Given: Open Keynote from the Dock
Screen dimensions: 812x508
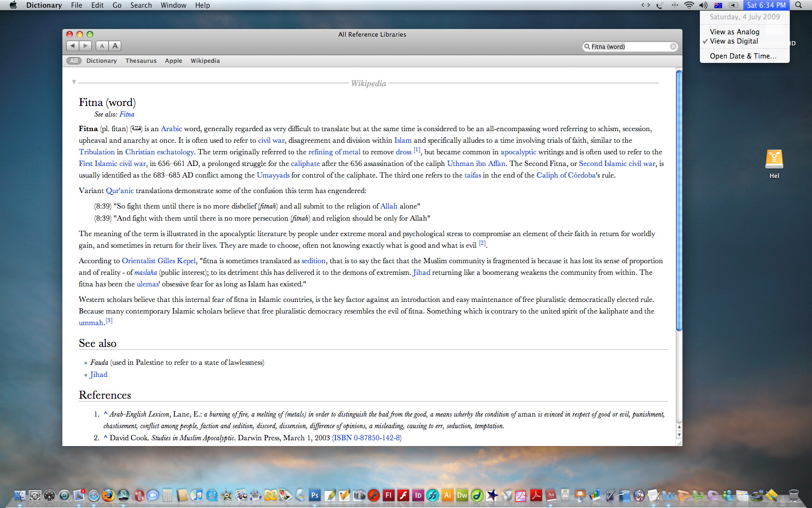Looking at the screenshot, I should (x=580, y=495).
